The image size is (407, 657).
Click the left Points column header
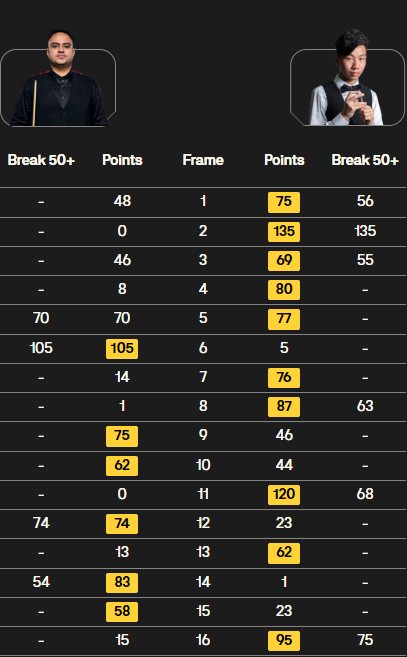click(x=122, y=160)
